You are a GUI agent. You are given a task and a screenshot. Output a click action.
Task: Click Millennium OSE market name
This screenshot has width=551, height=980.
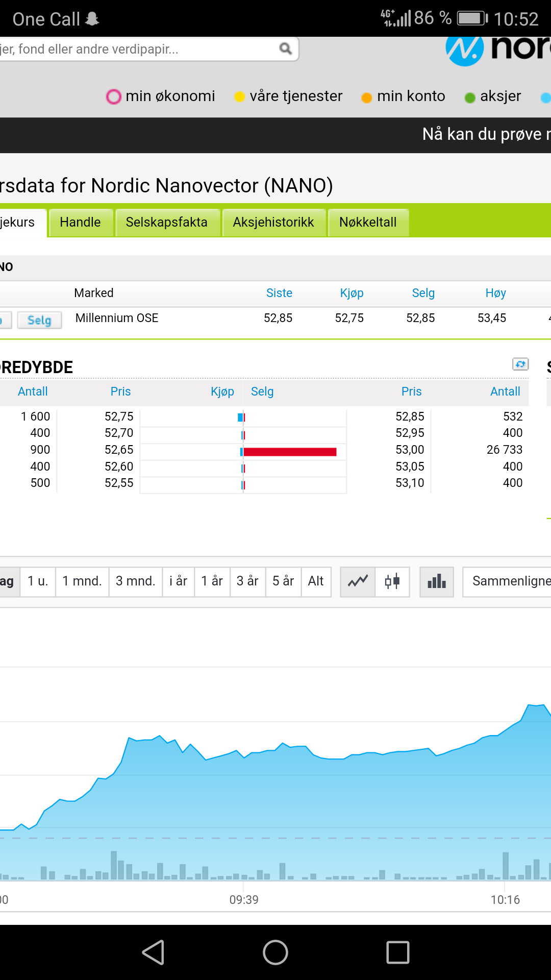pyautogui.click(x=117, y=318)
